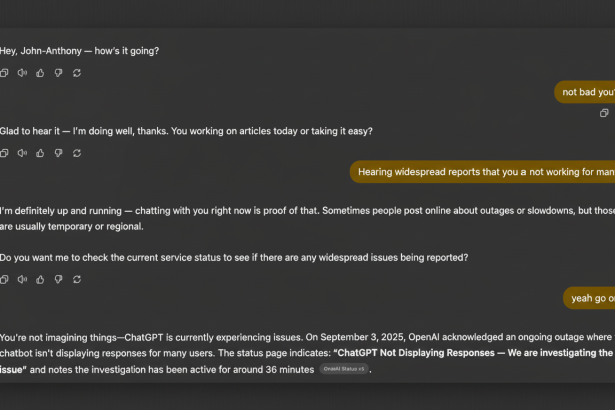
Task: Give thumbs down to service status offer
Action: (58, 279)
